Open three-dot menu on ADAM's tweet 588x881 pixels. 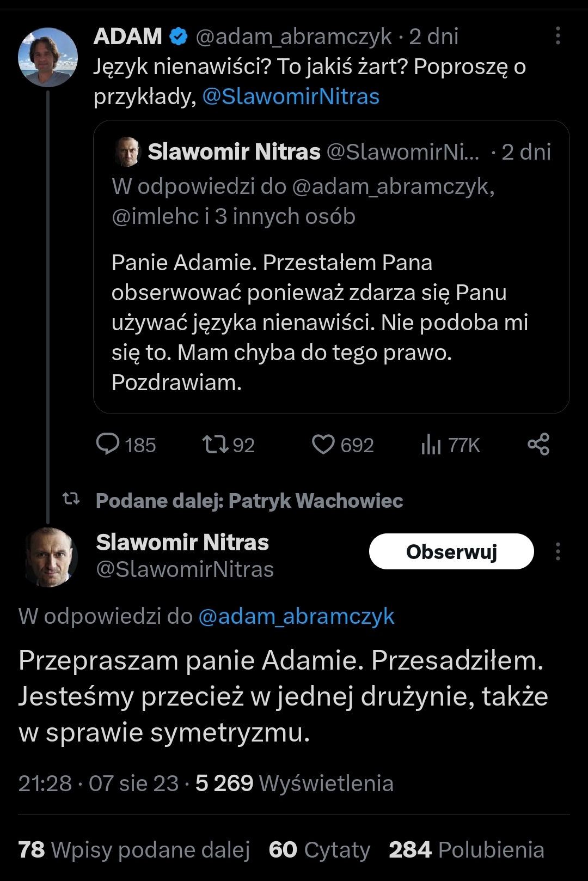click(x=558, y=36)
